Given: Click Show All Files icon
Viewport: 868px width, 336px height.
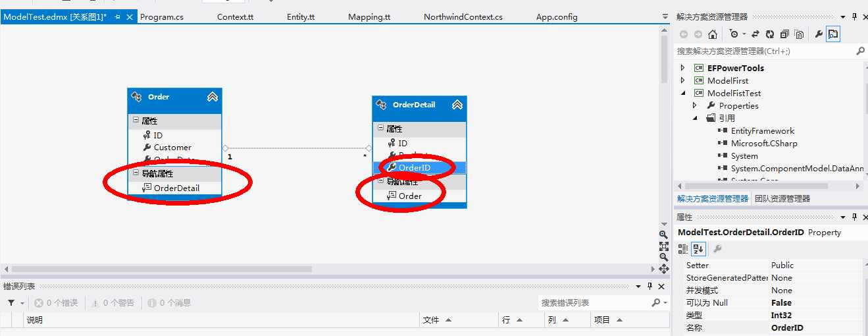Looking at the screenshot, I should point(799,34).
